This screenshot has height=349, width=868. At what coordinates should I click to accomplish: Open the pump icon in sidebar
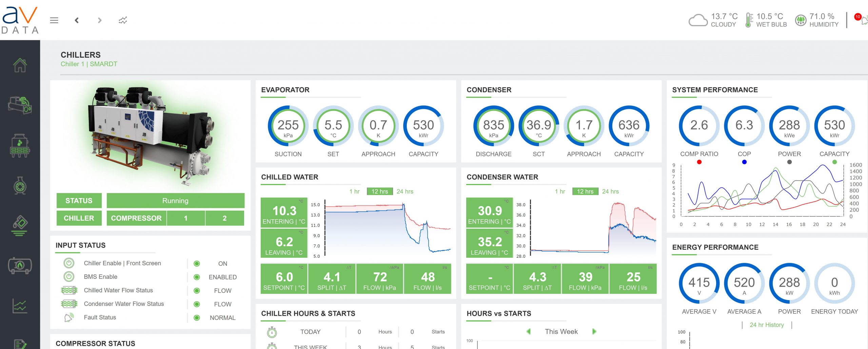[x=20, y=186]
